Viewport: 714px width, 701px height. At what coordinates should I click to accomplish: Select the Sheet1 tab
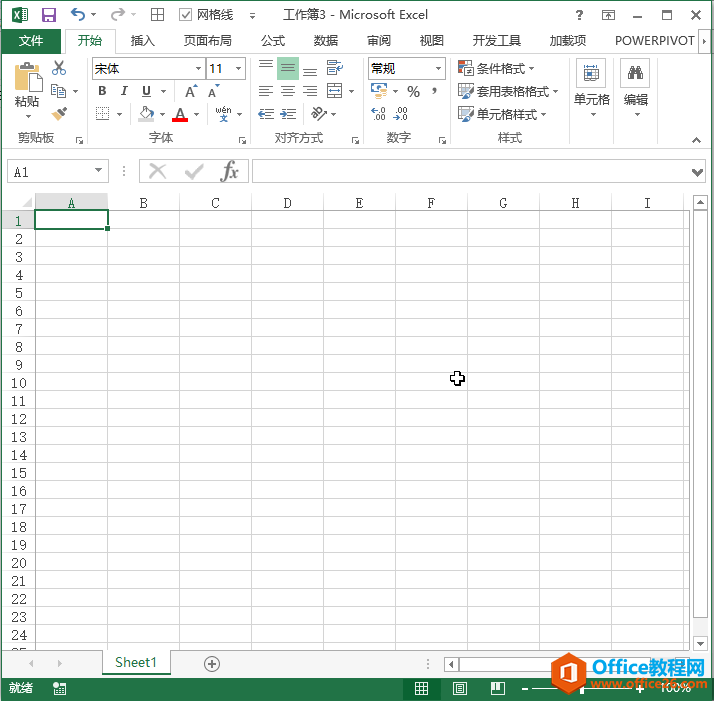(136, 662)
